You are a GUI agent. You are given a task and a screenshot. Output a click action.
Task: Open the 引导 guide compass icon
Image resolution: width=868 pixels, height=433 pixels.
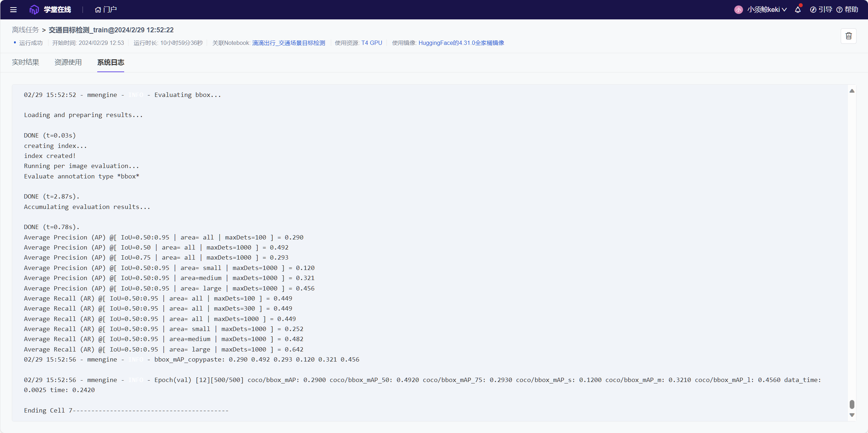[813, 10]
